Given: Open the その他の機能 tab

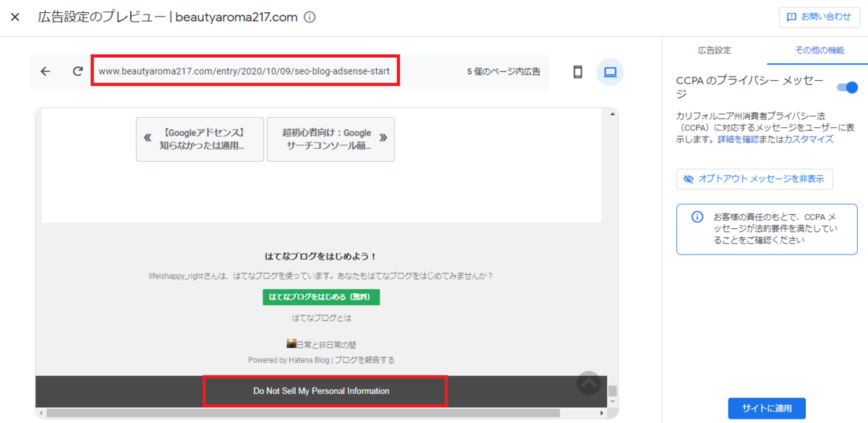Looking at the screenshot, I should (819, 50).
